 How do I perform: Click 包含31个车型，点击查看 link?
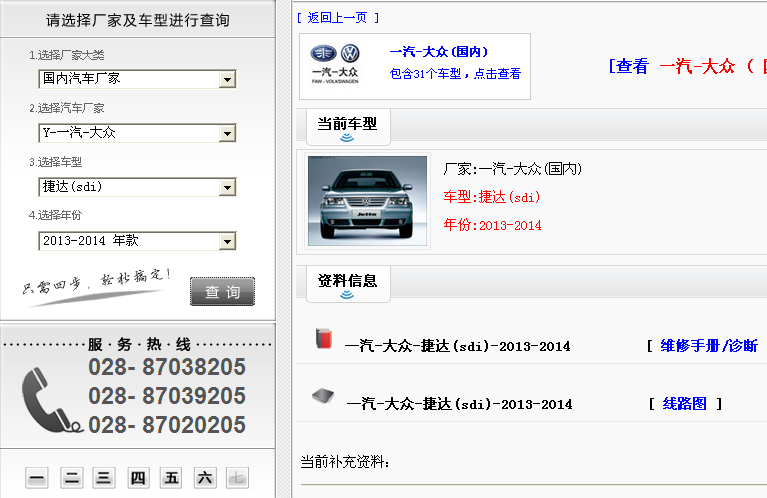(x=455, y=74)
